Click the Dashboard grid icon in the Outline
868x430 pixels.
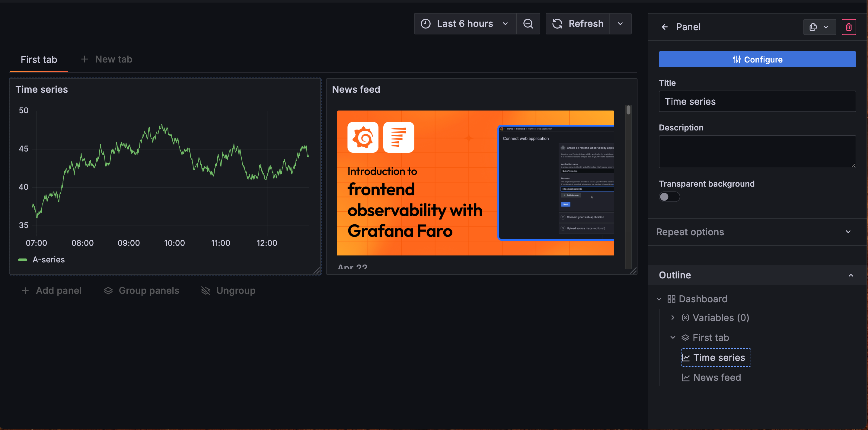(x=671, y=299)
